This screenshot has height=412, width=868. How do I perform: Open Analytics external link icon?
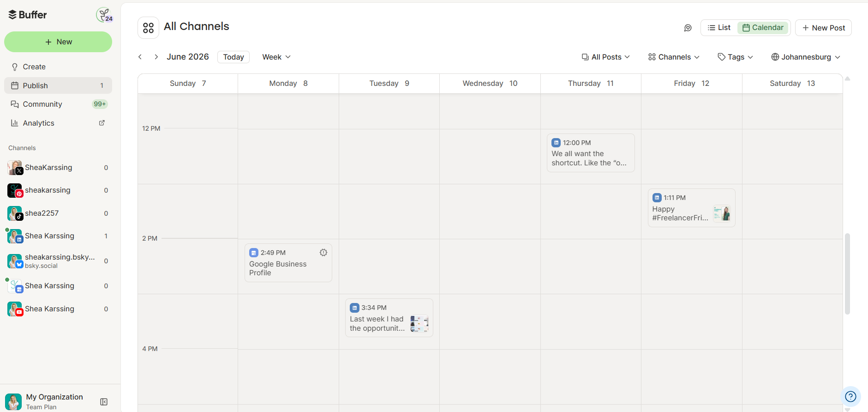coord(102,123)
